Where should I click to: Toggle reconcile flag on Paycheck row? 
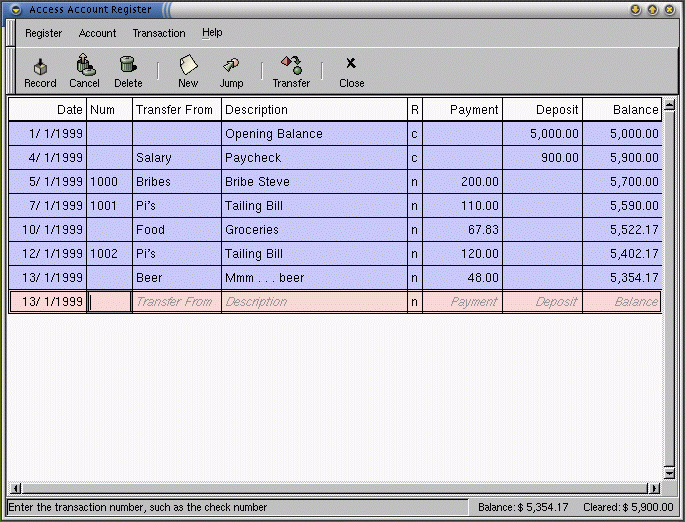tap(414, 158)
